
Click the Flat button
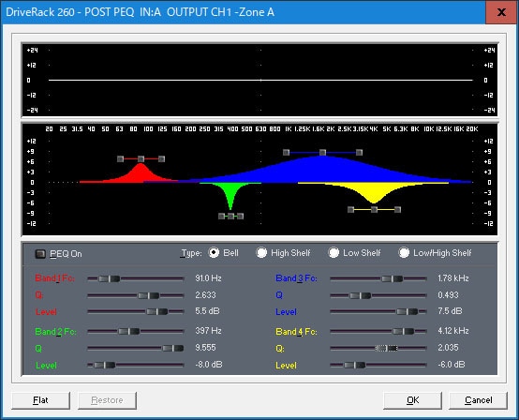[x=40, y=400]
